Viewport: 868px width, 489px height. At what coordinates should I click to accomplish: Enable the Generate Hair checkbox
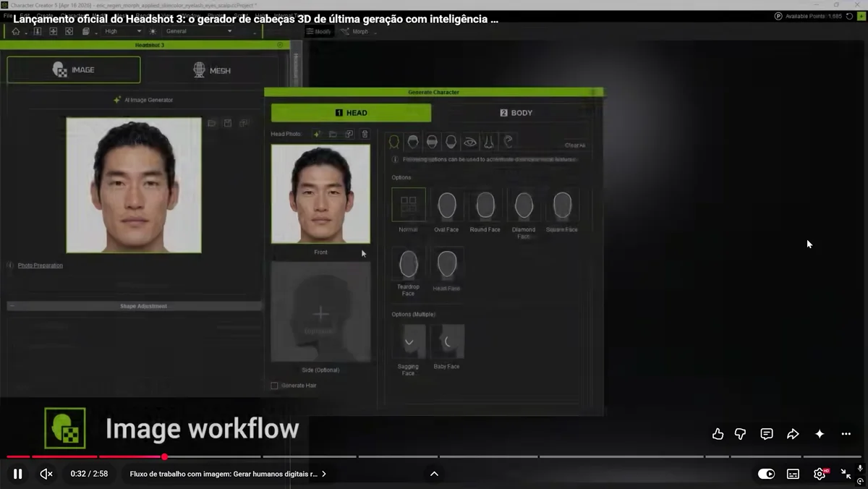(274, 386)
